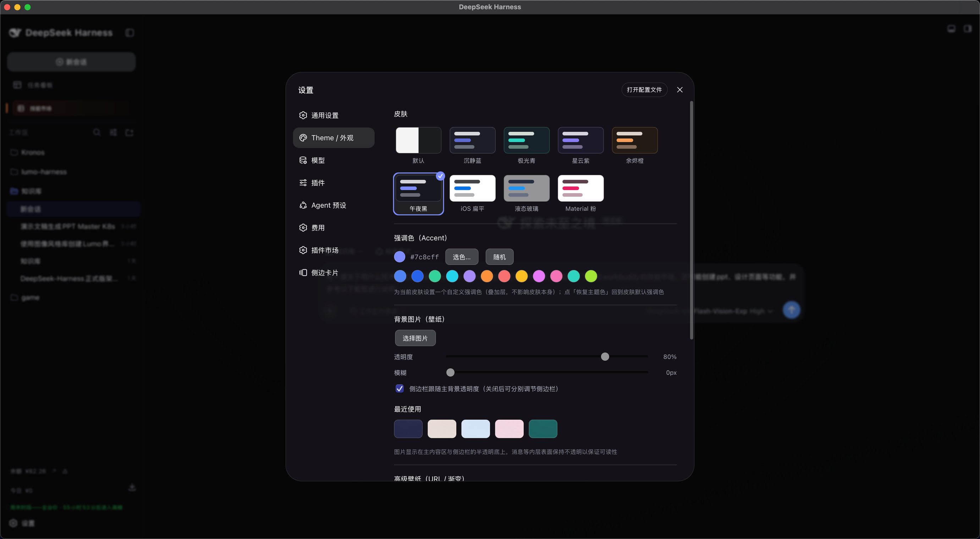Apply the 沉静蓝 skin
Screen dimensions: 980x539
(x=473, y=141)
